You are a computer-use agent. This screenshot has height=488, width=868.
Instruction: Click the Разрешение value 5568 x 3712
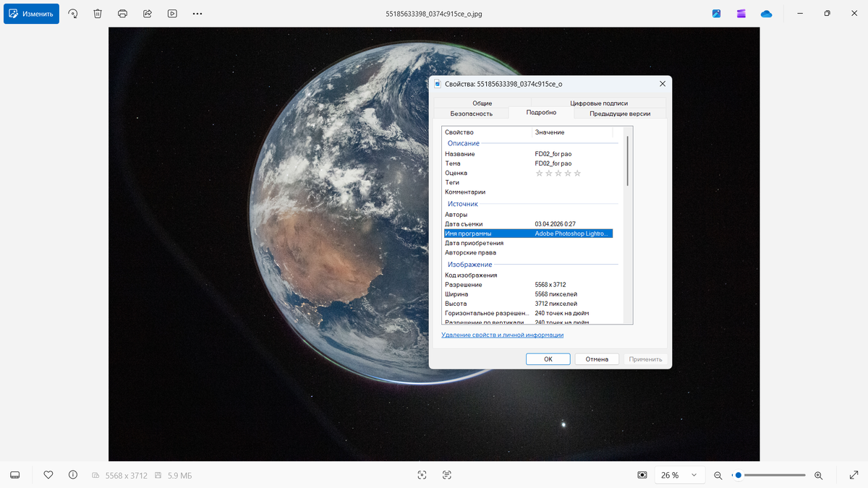pyautogui.click(x=550, y=285)
